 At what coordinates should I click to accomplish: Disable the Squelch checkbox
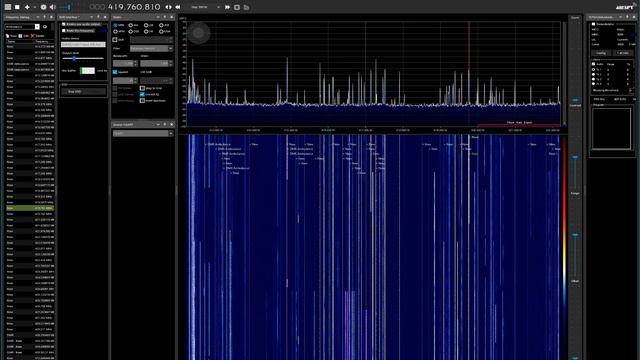[x=115, y=72]
